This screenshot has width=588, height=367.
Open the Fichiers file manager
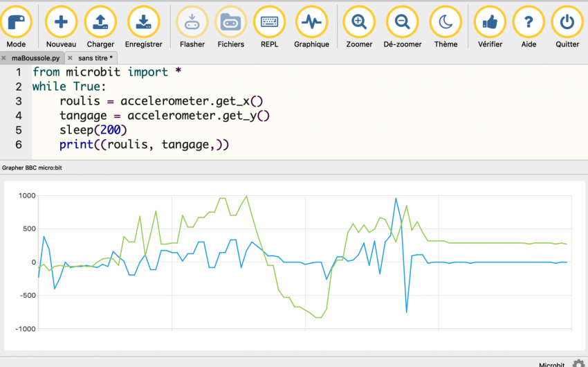(x=230, y=27)
